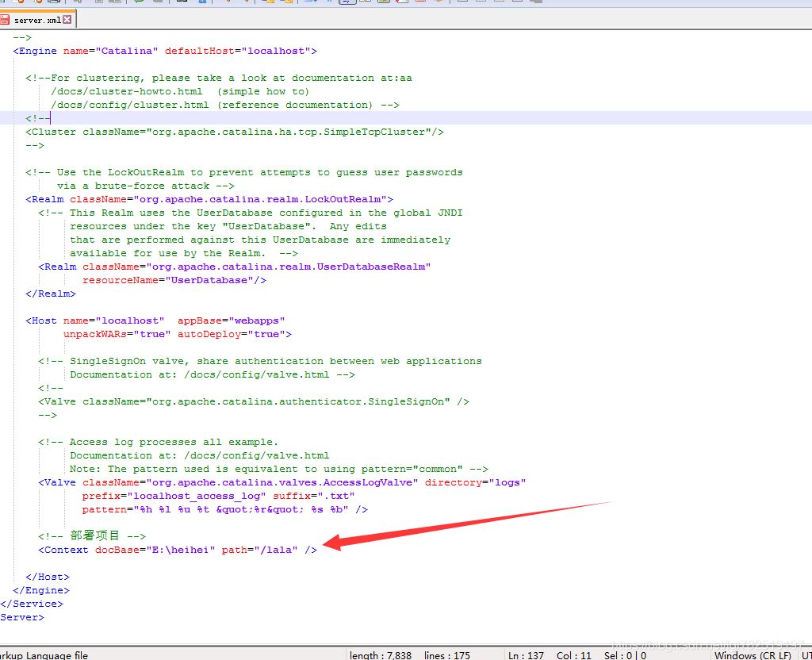Click the Windows (CR LF) status bar field
The width and height of the screenshot is (812, 660).
click(x=752, y=654)
